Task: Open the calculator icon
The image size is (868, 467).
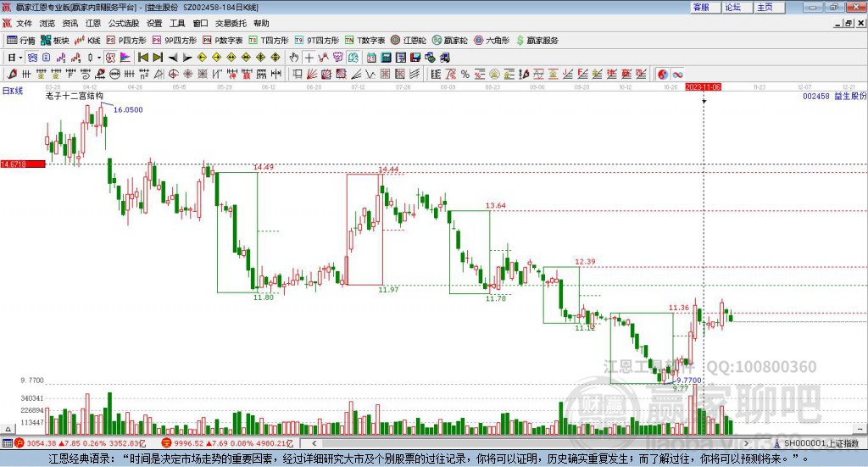Action: tap(386, 58)
